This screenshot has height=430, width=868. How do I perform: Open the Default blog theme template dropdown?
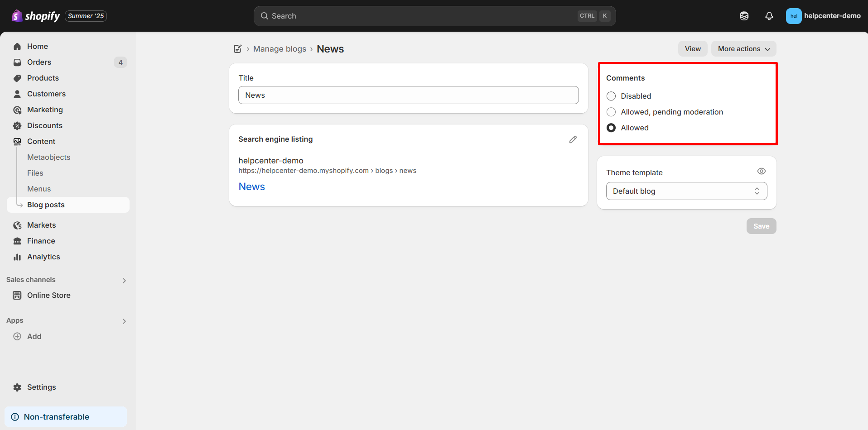coord(686,191)
